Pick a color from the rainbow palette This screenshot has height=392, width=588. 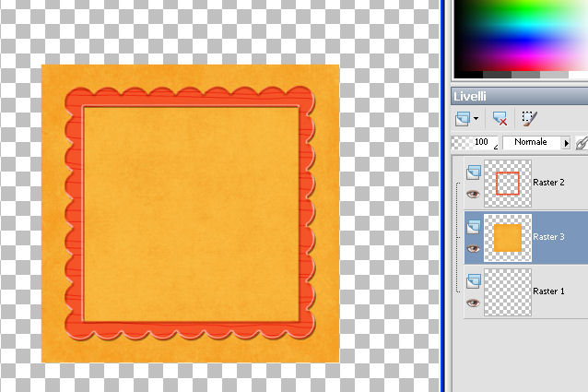click(522, 35)
